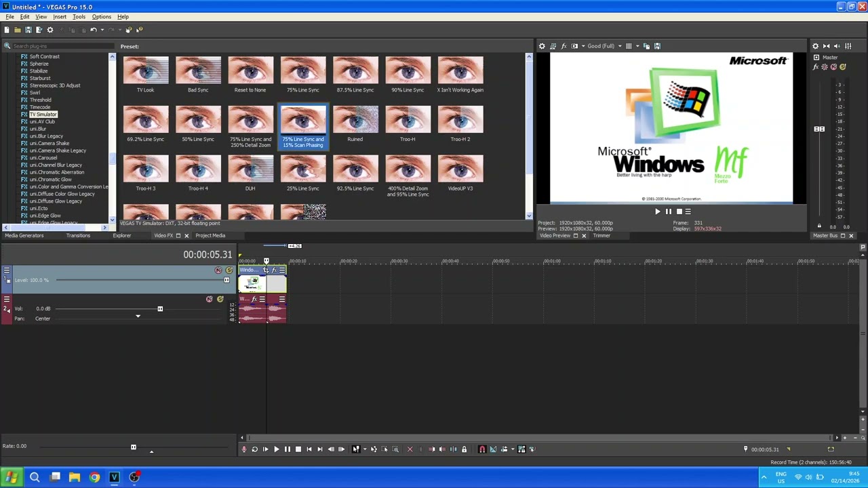Select the Zoom Edit tool
Viewport: 868px width, 488px height.
coord(395,449)
